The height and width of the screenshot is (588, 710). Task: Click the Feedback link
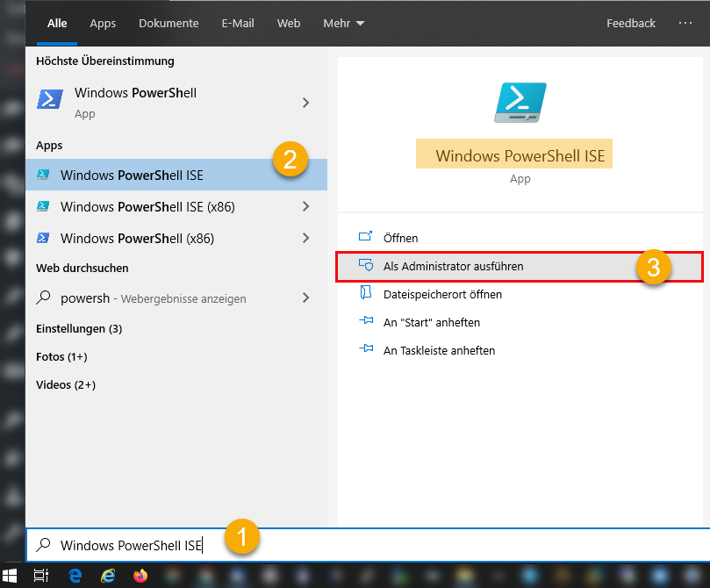pos(631,23)
